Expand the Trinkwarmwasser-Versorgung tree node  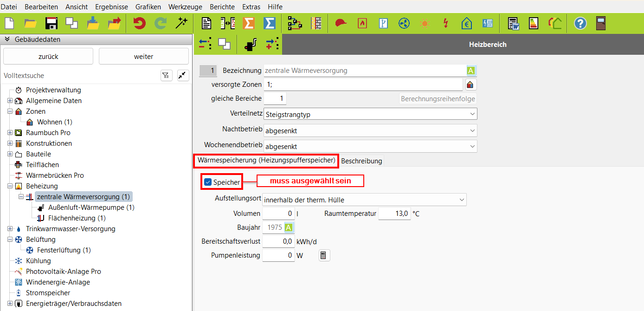tap(10, 229)
